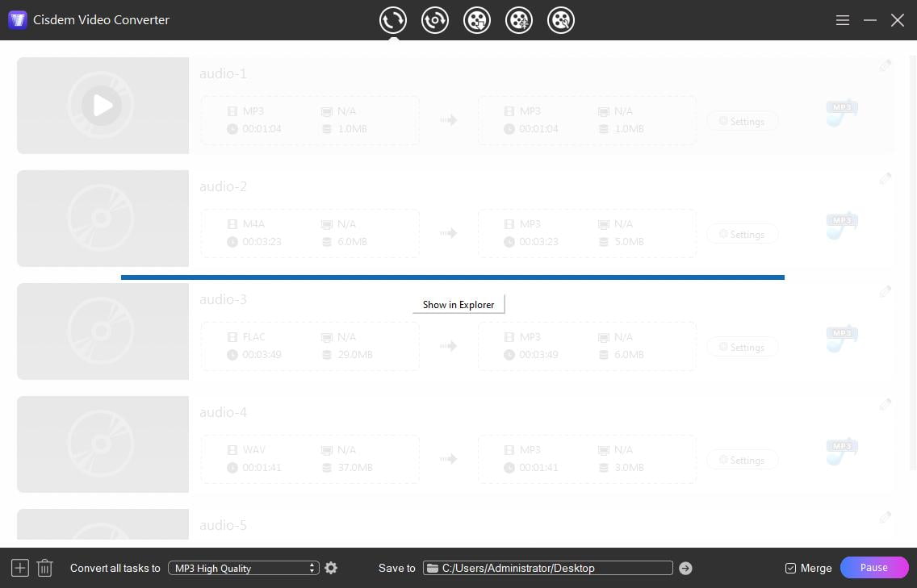Screen dimensions: 917x588
Task: Click Settings button for audio-3
Action: coord(742,347)
